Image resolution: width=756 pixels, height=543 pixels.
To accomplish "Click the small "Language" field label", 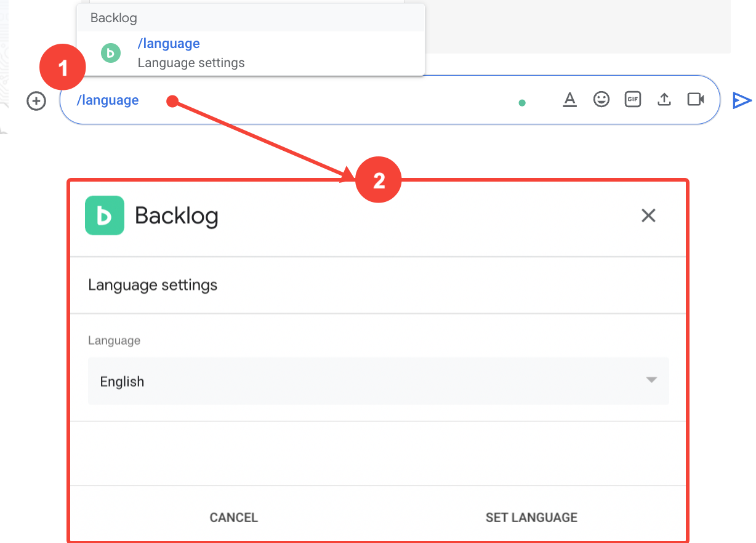I will 114,340.
